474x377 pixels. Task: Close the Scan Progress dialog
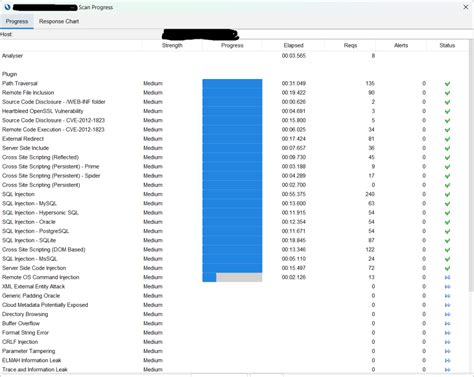(466, 7)
